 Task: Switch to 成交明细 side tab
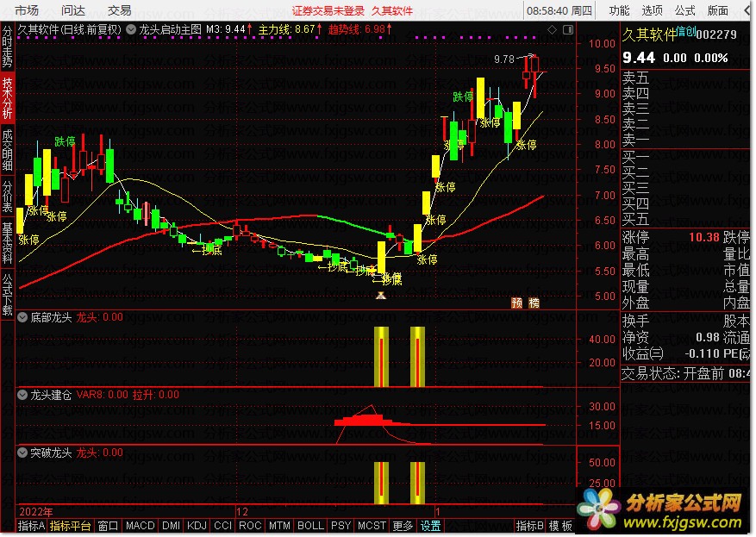(7, 149)
